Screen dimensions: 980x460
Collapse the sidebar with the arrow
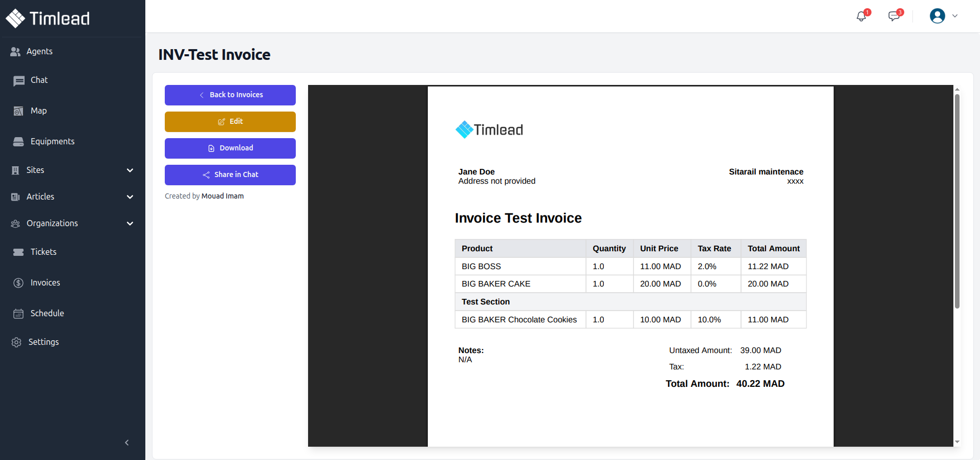[x=127, y=443]
